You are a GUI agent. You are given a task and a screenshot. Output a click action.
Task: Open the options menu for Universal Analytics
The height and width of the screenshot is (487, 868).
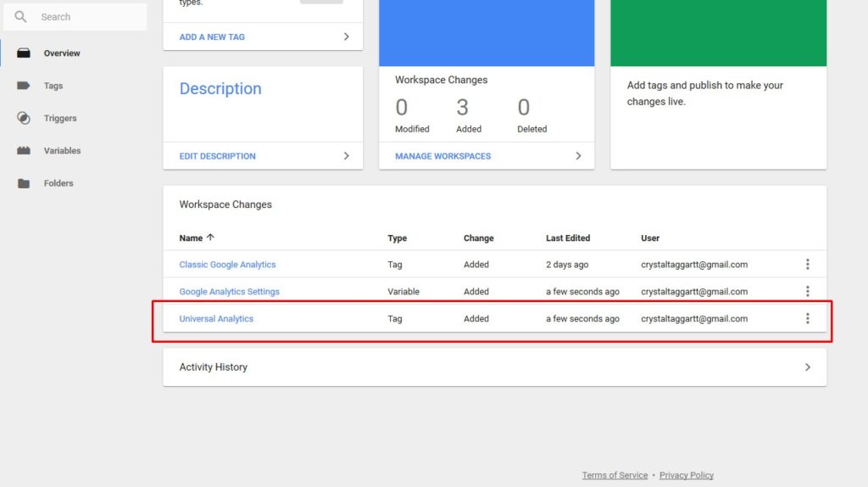point(808,318)
